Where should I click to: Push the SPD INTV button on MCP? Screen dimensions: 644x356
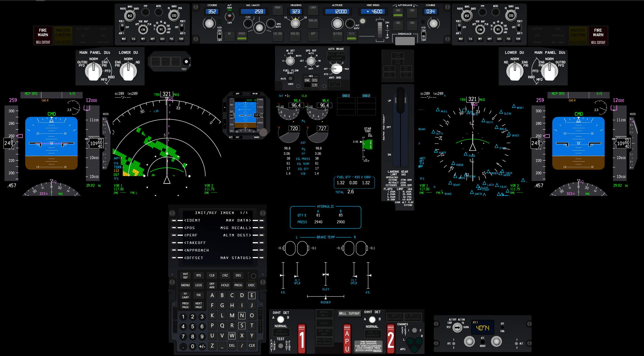[271, 23]
